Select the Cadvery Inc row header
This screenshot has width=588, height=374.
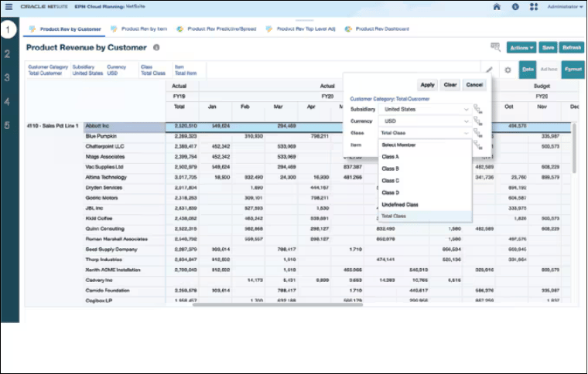(124, 280)
